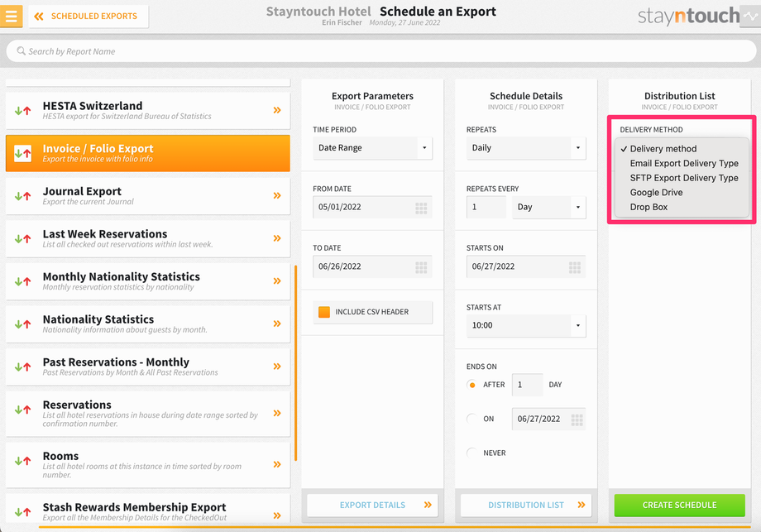Select the Invoice / Folio Export report

pyautogui.click(x=147, y=153)
